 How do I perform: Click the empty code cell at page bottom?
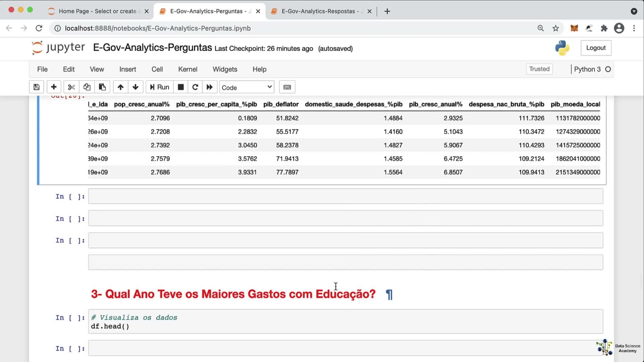345,348
